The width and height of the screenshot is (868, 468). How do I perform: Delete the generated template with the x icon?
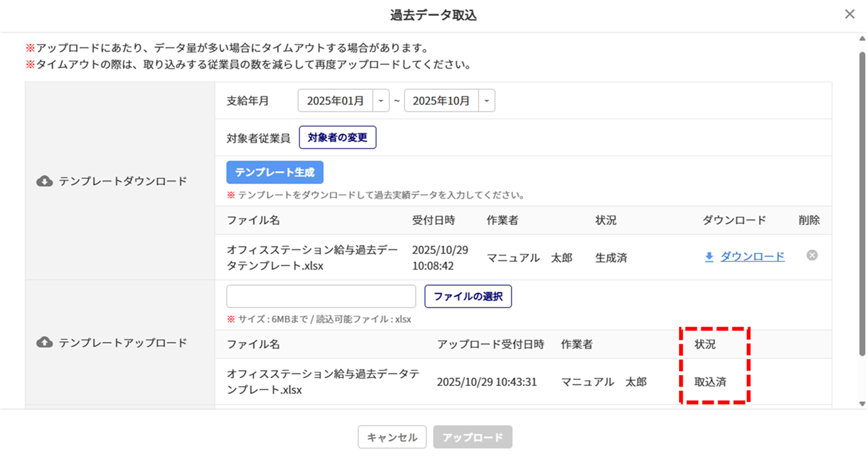tap(812, 255)
